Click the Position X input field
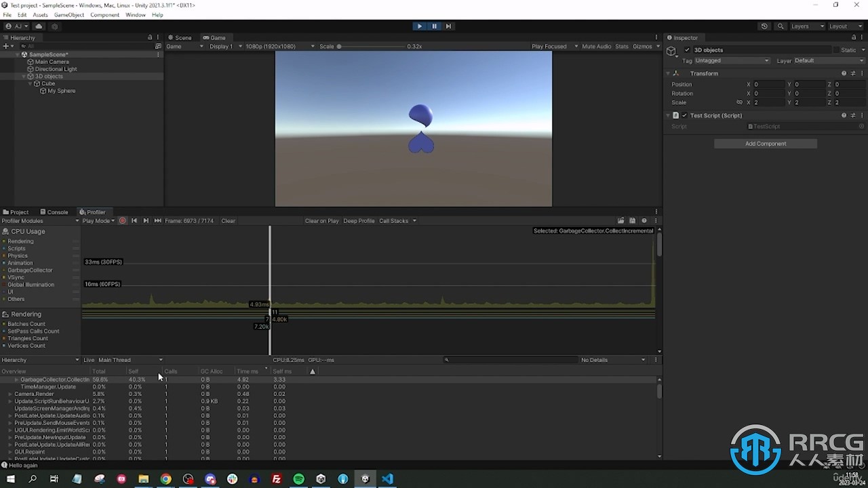Viewport: 868px width, 488px height. [x=768, y=85]
